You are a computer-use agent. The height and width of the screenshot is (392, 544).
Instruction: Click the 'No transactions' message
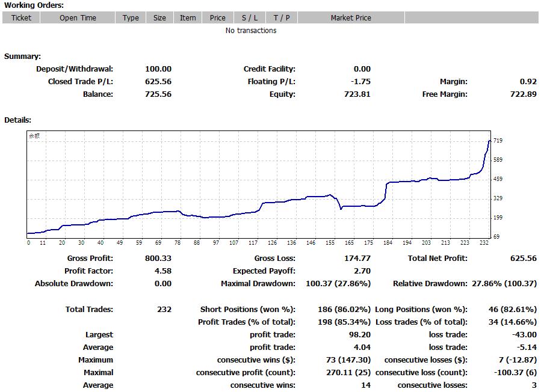251,31
